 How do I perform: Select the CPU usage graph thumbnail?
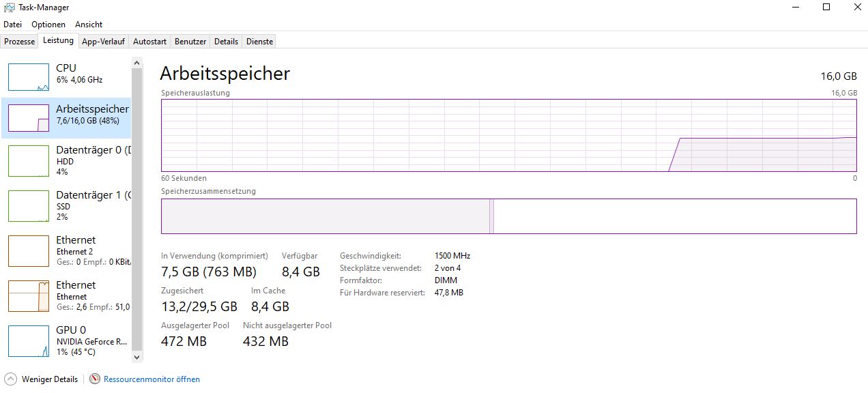pyautogui.click(x=29, y=77)
